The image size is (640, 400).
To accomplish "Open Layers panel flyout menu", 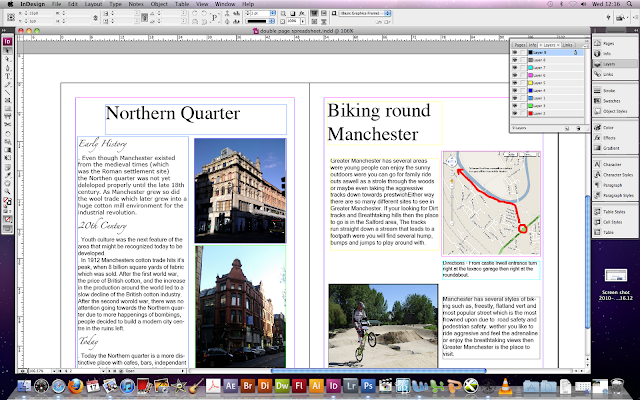I will click(x=584, y=45).
